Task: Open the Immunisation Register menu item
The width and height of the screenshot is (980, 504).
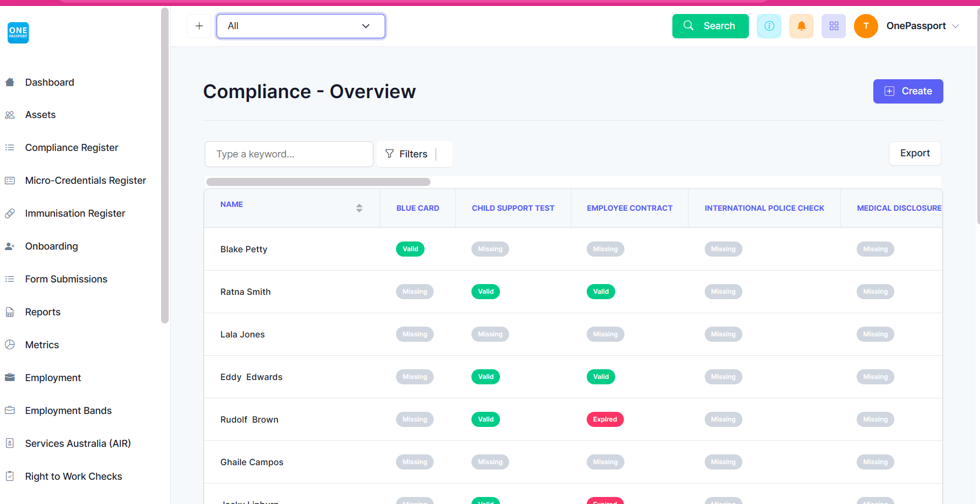Action: [x=75, y=213]
